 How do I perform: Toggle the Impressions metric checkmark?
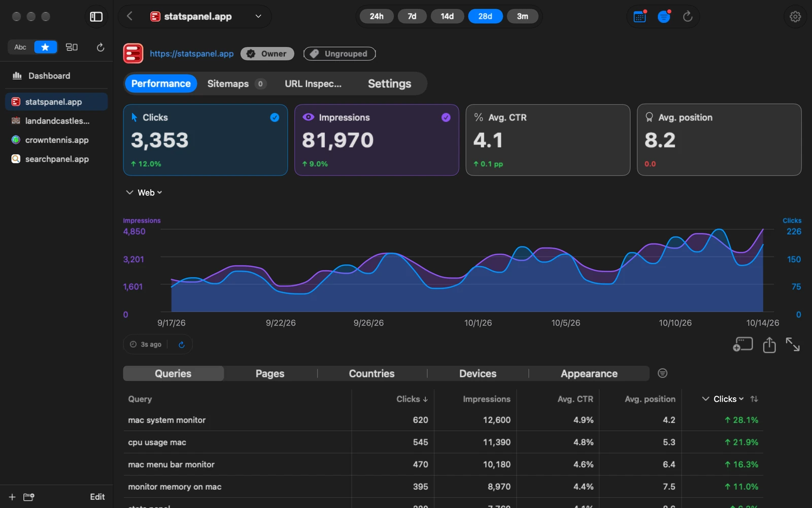tap(446, 117)
